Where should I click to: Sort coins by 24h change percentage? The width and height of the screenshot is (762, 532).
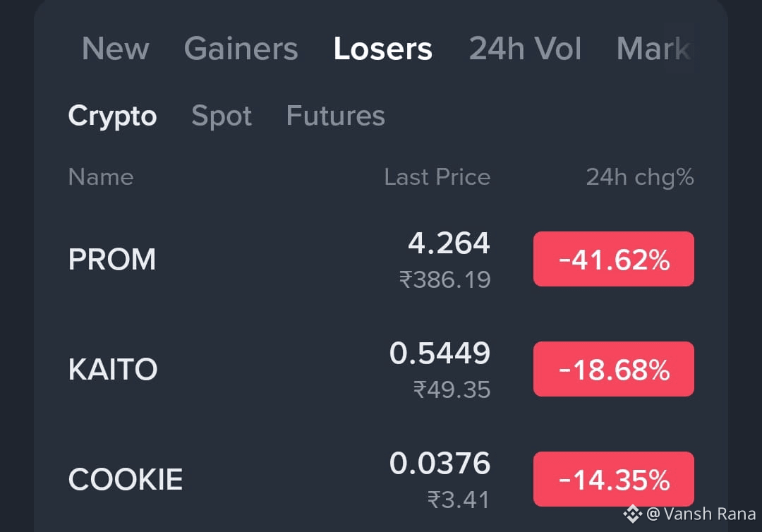pos(639,177)
